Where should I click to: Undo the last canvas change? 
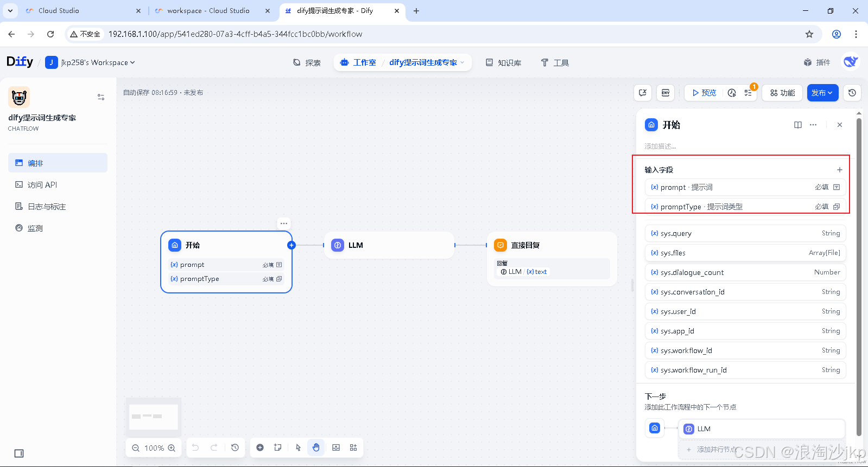[x=195, y=447]
